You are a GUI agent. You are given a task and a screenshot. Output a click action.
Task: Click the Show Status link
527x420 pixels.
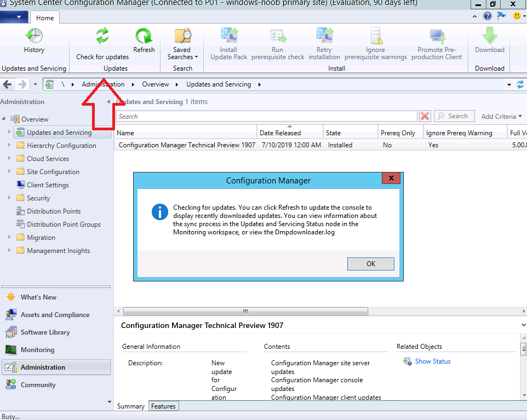pyautogui.click(x=433, y=361)
